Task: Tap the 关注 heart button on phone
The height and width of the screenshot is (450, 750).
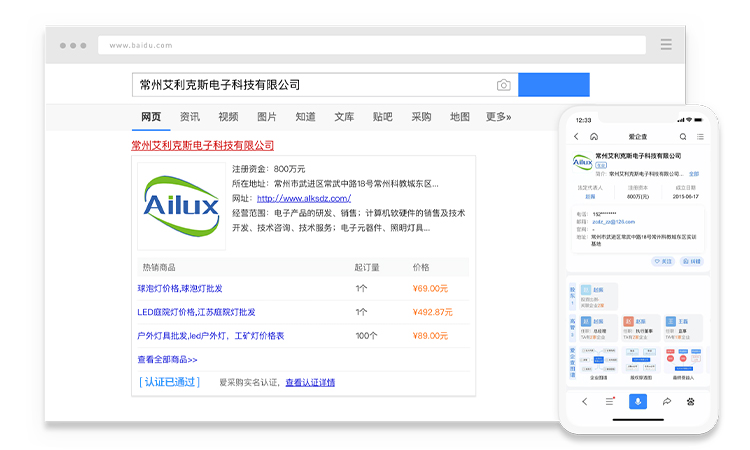Action: pos(663,261)
